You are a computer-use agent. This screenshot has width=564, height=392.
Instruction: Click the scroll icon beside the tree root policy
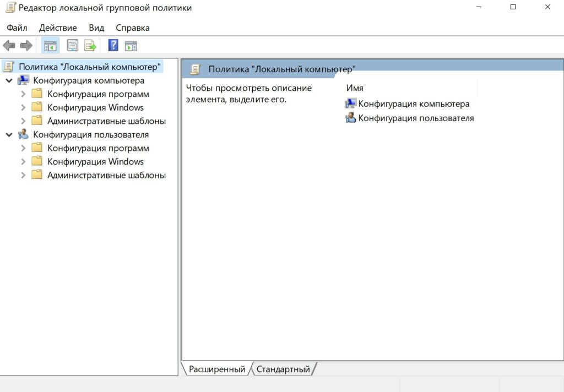[9, 67]
